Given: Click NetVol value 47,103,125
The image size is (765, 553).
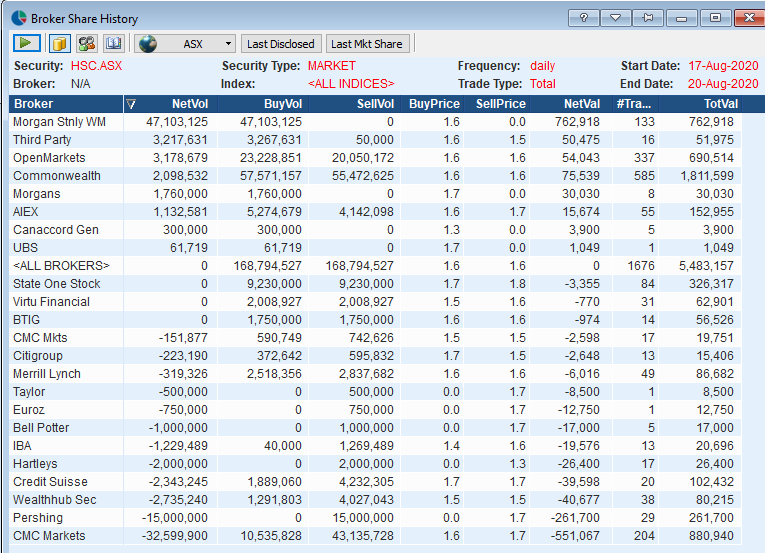Looking at the screenshot, I should (x=177, y=122).
